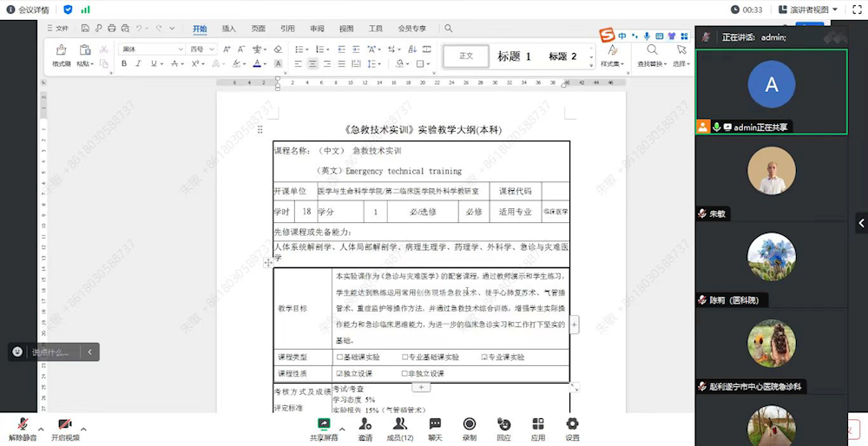This screenshot has width=868, height=446.
Task: Open the 邀请 invite panel
Action: (365, 430)
